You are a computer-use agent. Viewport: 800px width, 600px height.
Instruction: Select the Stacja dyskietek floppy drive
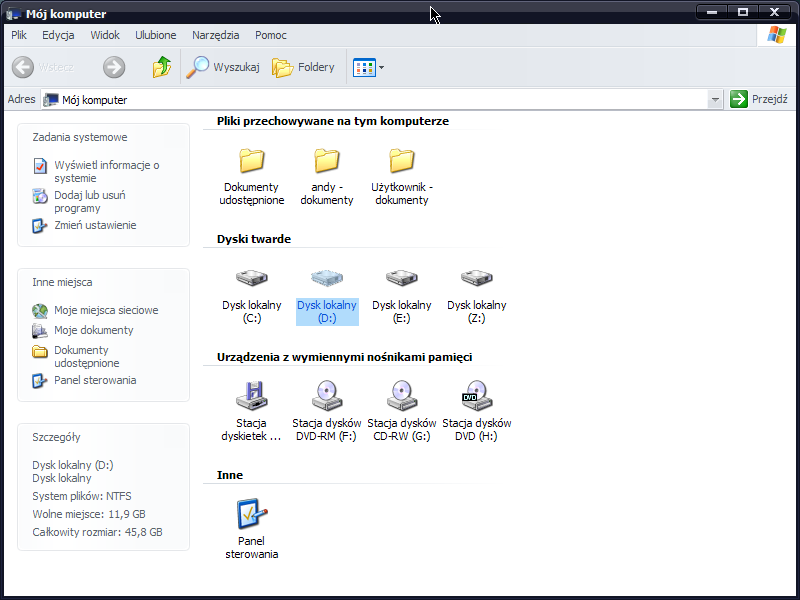(x=252, y=395)
